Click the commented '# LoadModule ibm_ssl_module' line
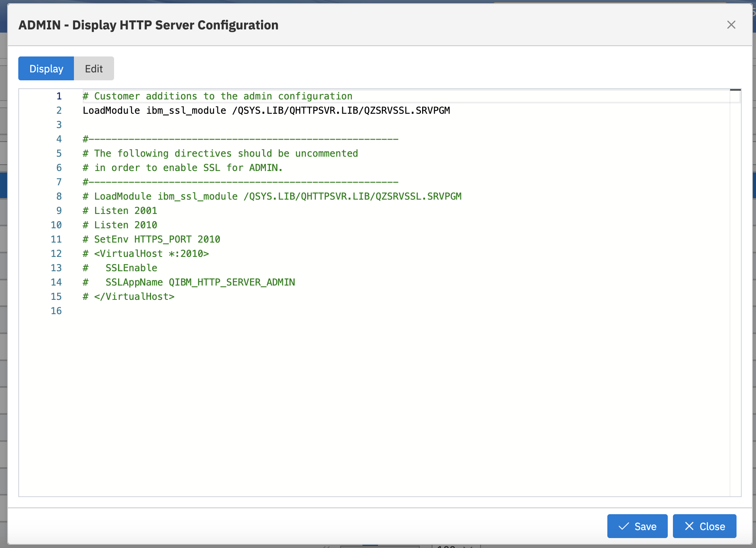This screenshot has height=548, width=756. click(272, 196)
